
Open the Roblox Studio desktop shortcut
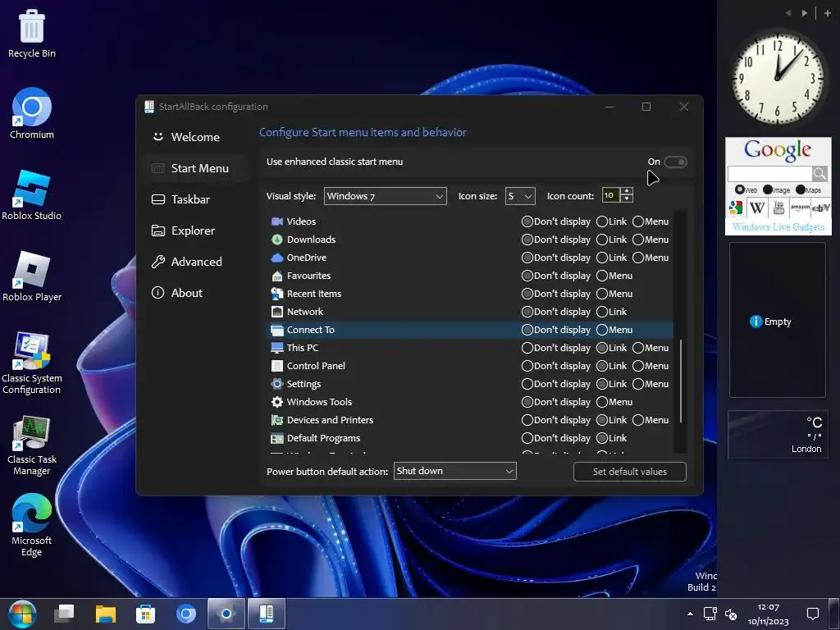(x=32, y=195)
